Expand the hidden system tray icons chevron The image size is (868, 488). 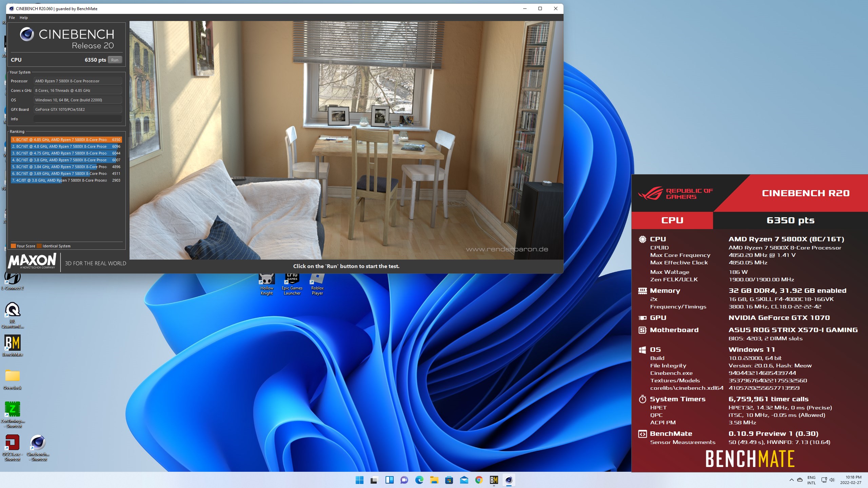(791, 480)
